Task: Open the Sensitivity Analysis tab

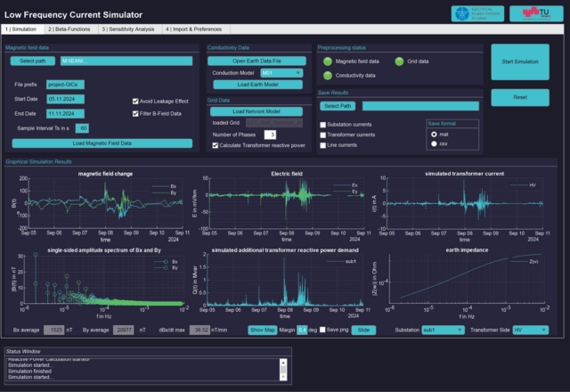Action: pyautogui.click(x=128, y=29)
